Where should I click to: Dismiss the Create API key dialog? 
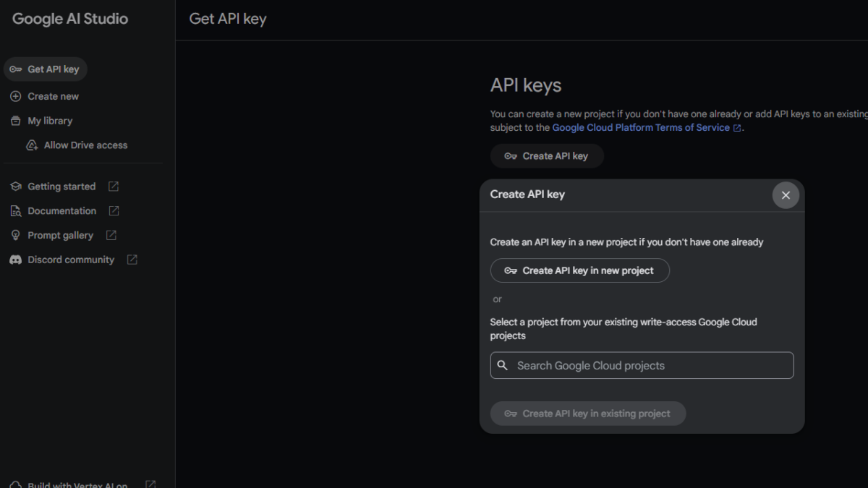786,194
